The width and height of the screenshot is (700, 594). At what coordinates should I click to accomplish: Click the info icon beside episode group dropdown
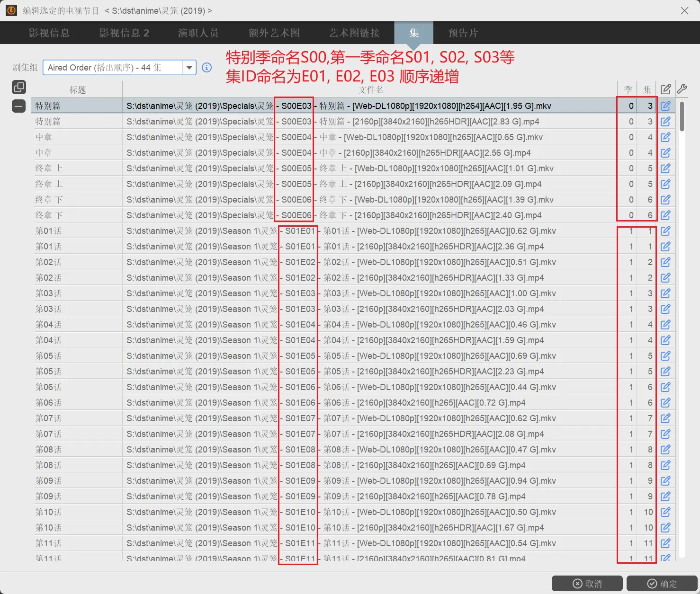206,67
